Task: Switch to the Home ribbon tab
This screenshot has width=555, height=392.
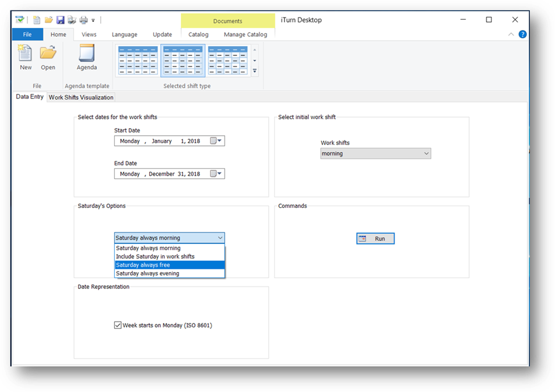Action: pyautogui.click(x=58, y=34)
